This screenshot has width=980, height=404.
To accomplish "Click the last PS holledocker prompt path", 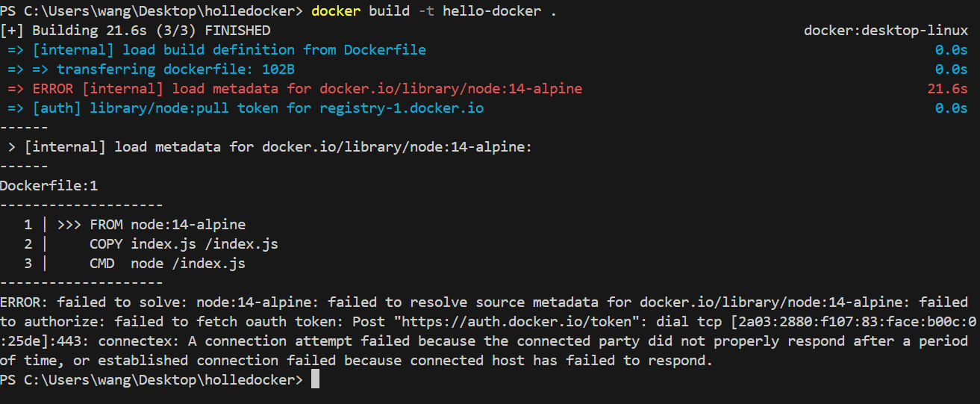I will [152, 380].
